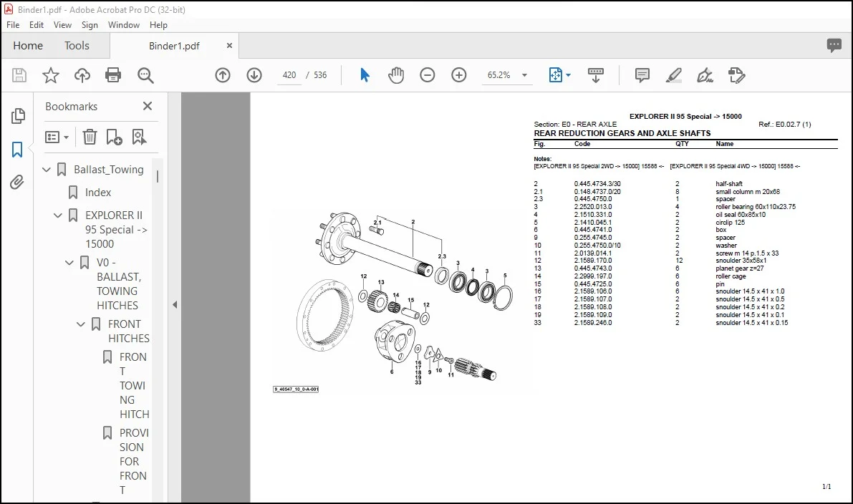
Task: Add a new bookmark
Action: (x=114, y=137)
